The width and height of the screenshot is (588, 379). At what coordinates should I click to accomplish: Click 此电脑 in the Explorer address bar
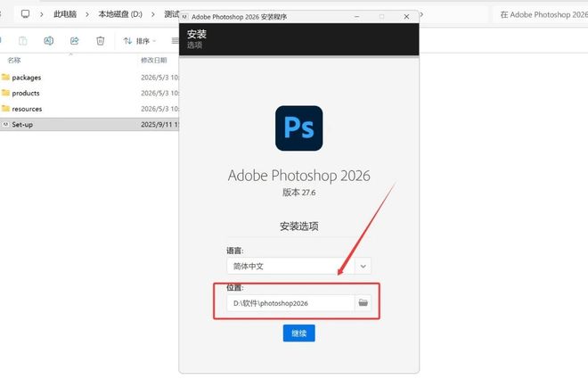tap(65, 14)
